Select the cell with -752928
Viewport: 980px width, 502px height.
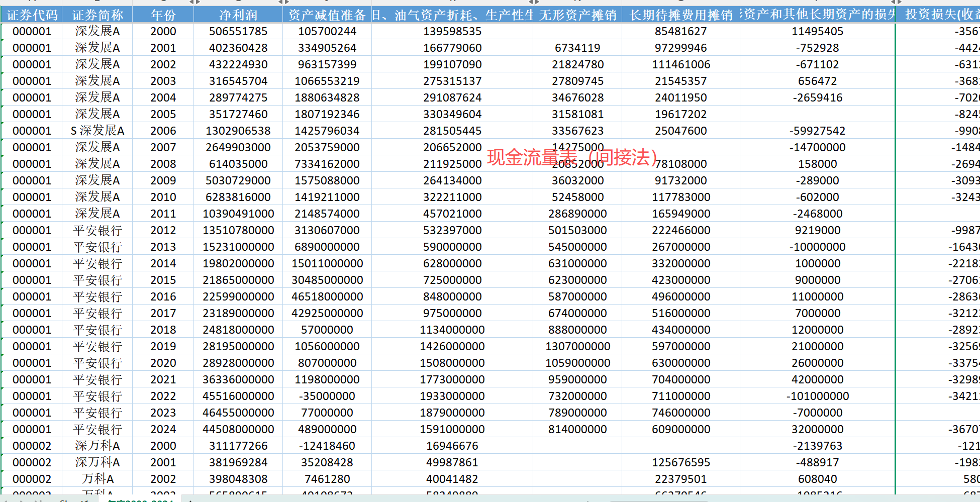(818, 48)
